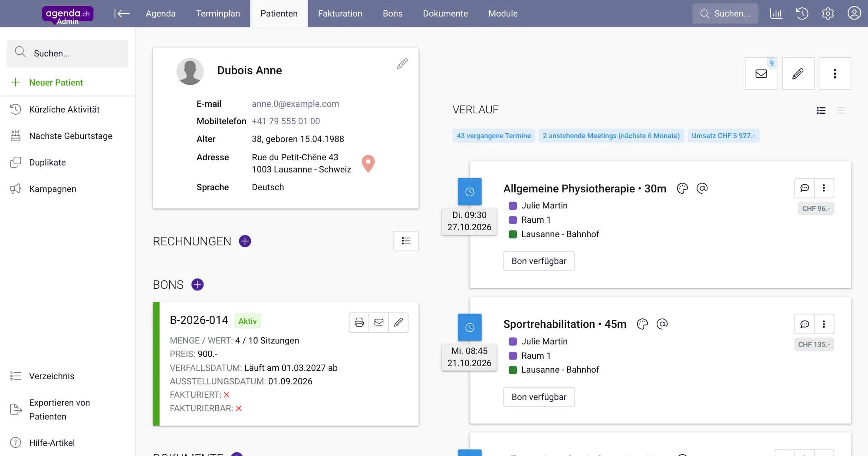Screen dimensions: 868x456
Task: Open the user account icon
Action: (854, 13)
